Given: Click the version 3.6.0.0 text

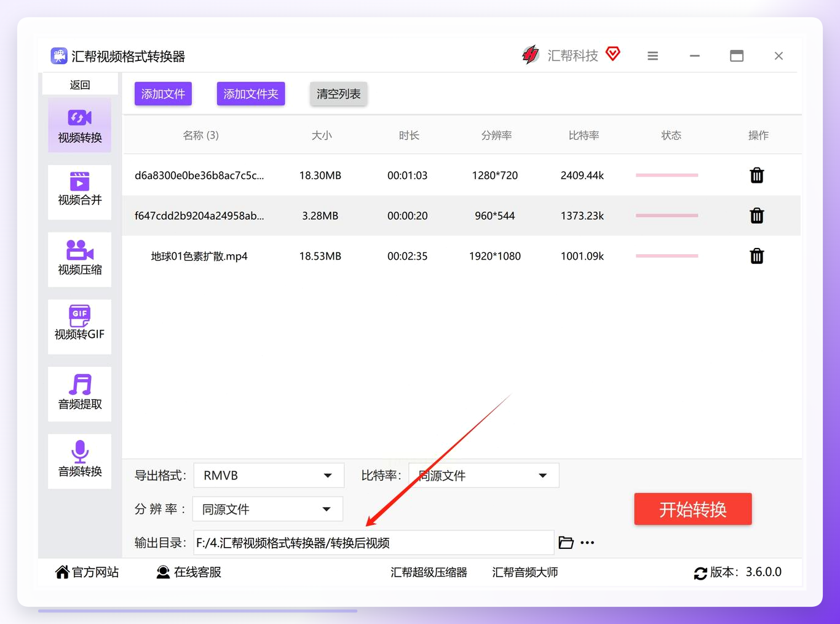Looking at the screenshot, I should point(764,572).
